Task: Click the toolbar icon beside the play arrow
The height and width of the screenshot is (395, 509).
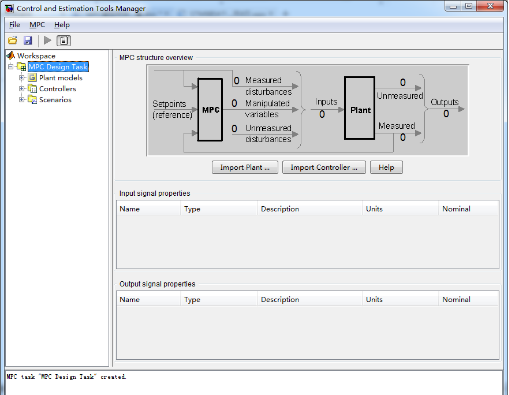Action: [x=64, y=41]
